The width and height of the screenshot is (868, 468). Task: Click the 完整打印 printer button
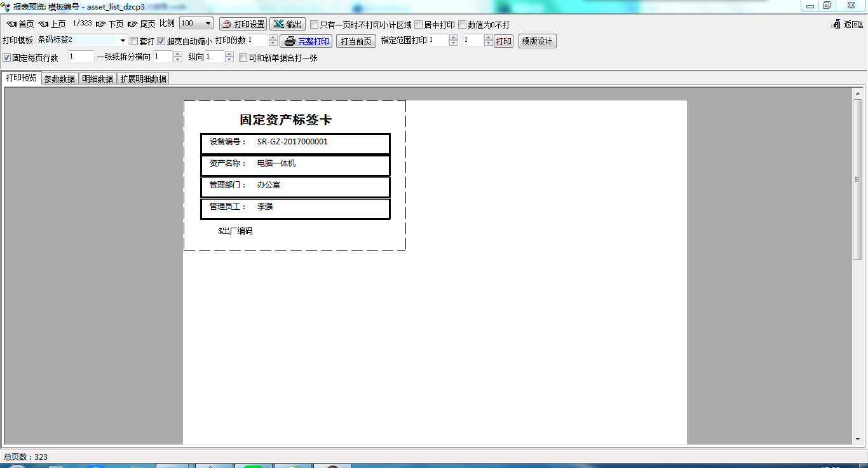click(306, 41)
